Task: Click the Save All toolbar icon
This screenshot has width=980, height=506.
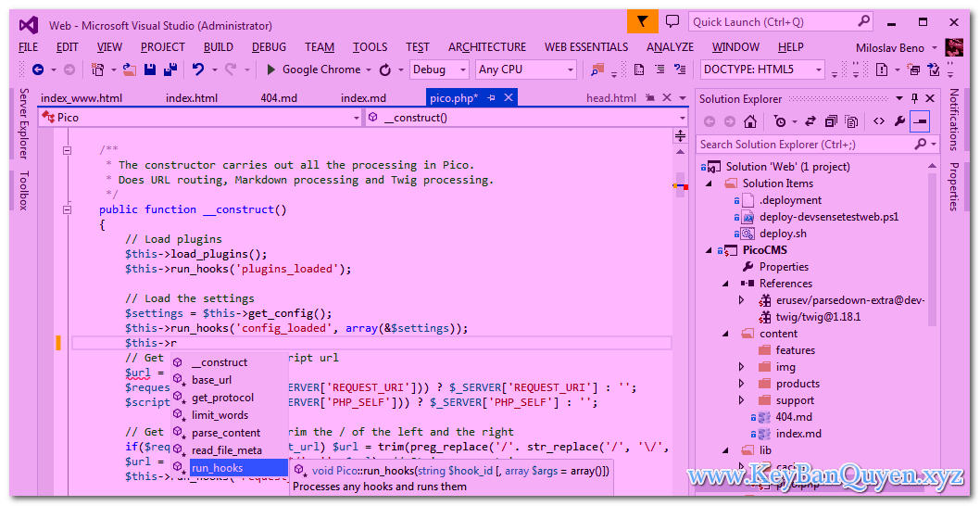Action: (170, 70)
